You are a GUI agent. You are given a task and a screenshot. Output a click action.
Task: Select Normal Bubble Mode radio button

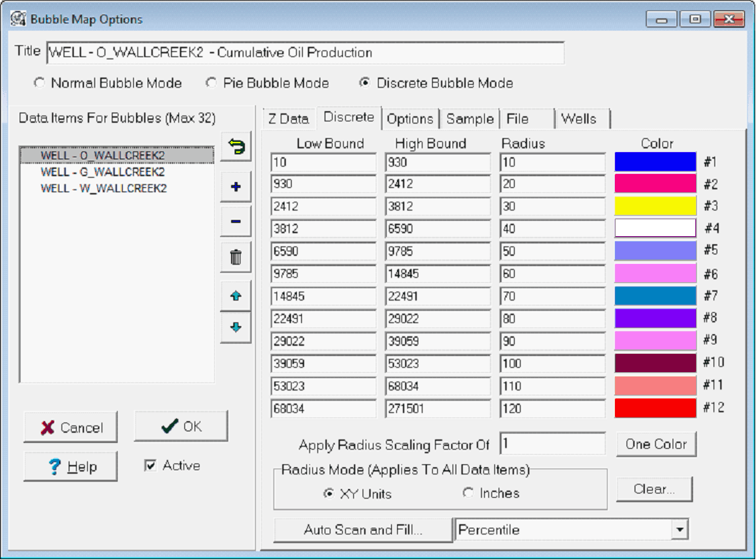39,83
